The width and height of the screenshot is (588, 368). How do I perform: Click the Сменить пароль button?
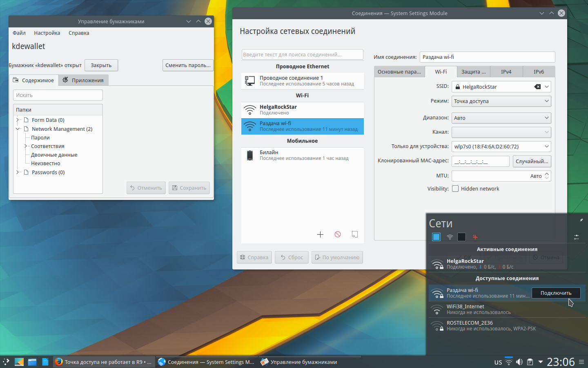tap(188, 65)
